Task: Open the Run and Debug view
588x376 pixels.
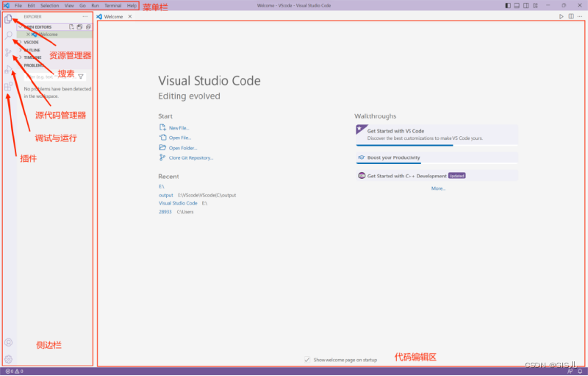Action: point(8,69)
